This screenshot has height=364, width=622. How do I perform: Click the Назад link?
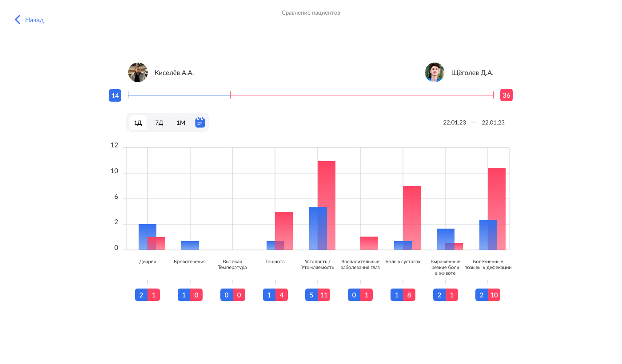pyautogui.click(x=34, y=20)
